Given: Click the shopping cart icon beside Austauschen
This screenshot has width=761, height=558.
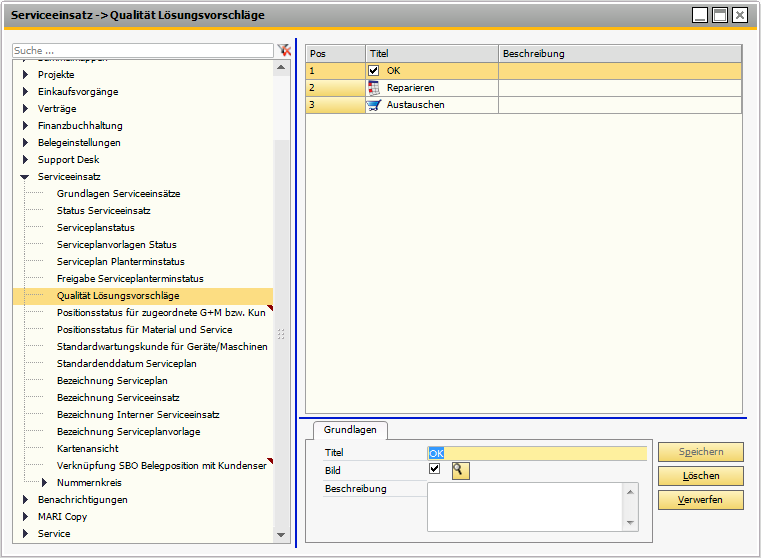Looking at the screenshot, I should coord(374,105).
